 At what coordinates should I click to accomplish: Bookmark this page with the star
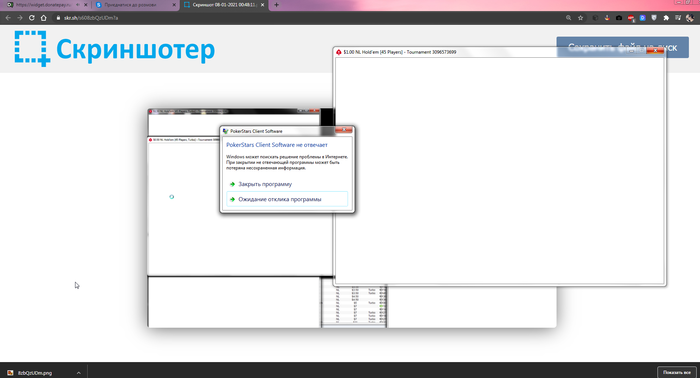pyautogui.click(x=580, y=18)
